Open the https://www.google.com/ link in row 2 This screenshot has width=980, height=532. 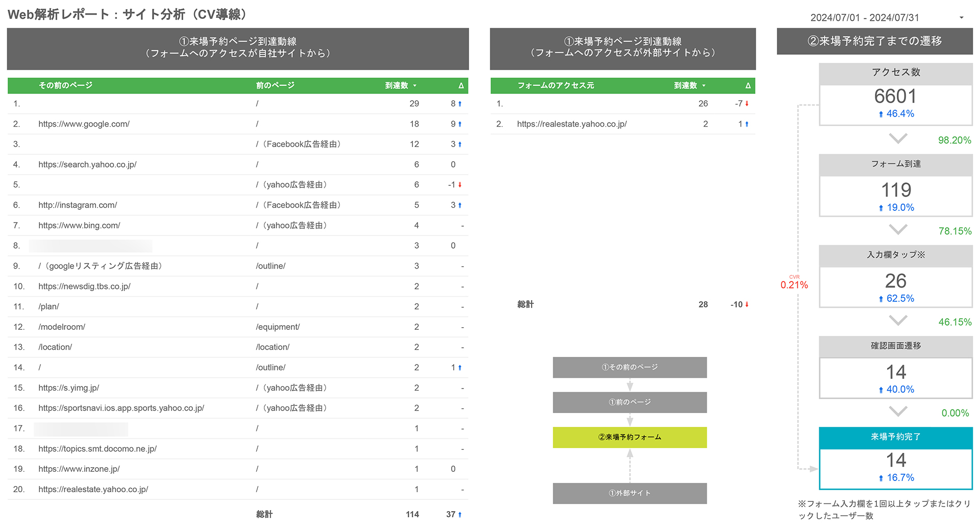(84, 124)
